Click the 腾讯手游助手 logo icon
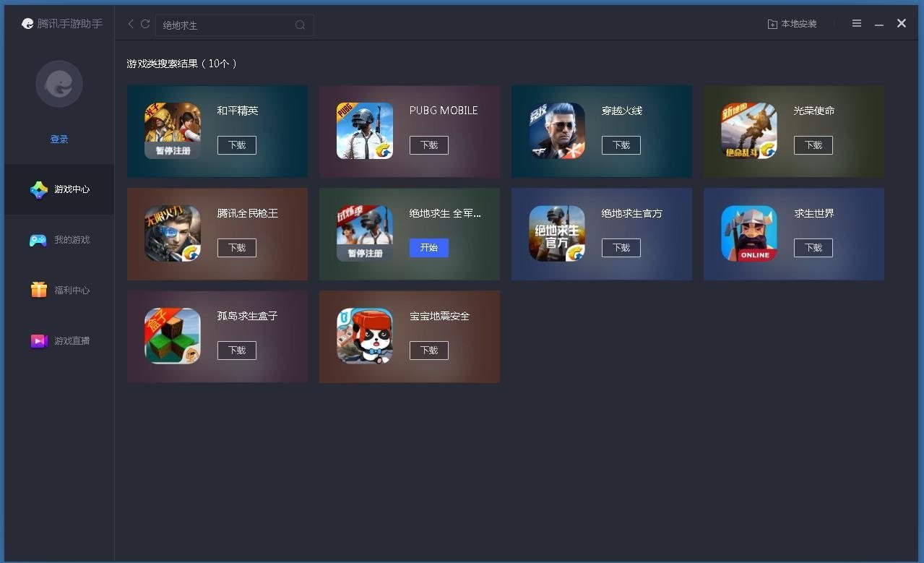 (27, 24)
